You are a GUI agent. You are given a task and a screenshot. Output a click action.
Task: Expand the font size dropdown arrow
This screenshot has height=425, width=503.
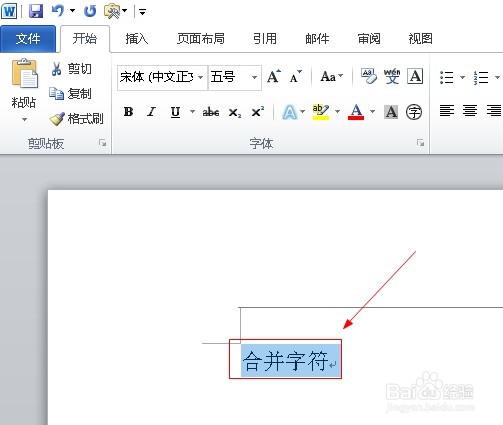pos(255,77)
